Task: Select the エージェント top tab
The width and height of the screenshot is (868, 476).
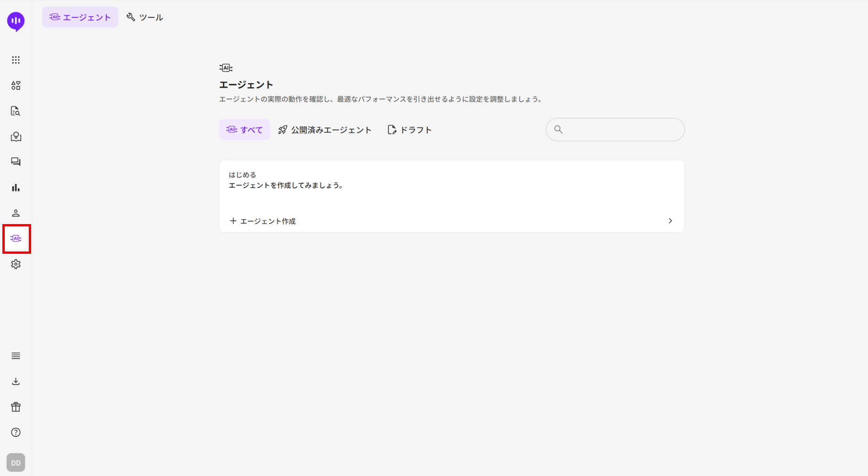Action: coord(80,17)
